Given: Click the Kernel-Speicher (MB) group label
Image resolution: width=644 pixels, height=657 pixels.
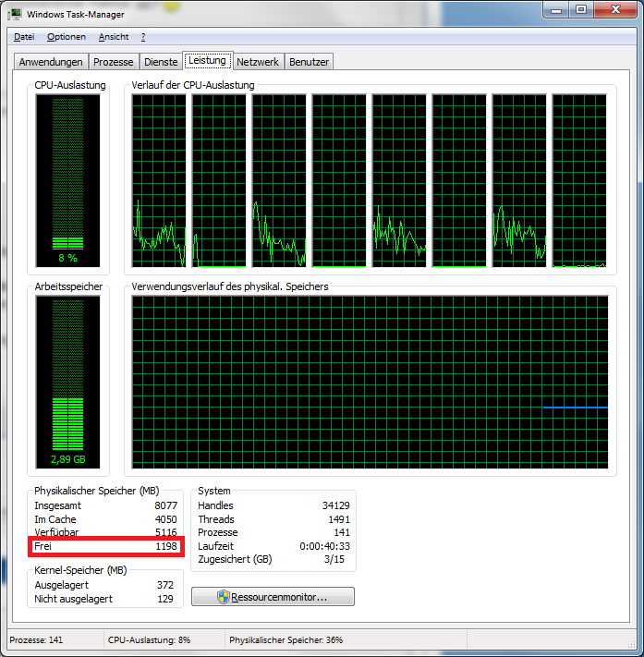Looking at the screenshot, I should 80,570.
